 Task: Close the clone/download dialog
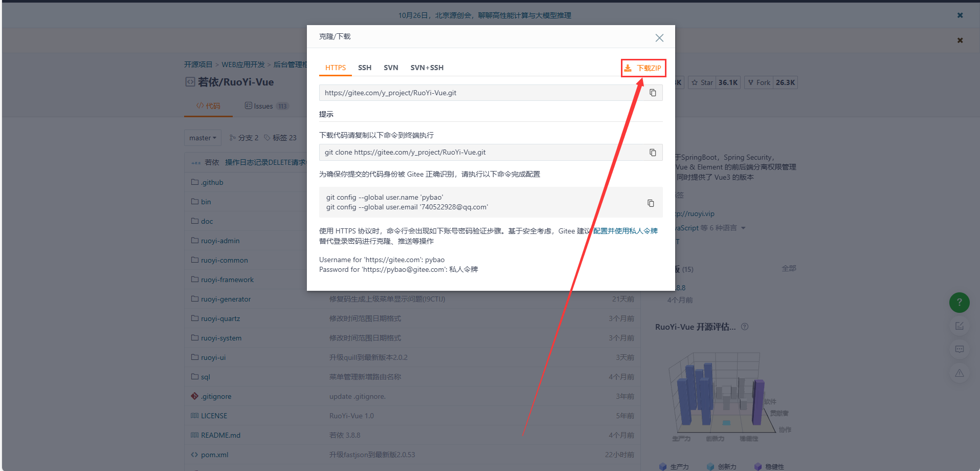659,38
